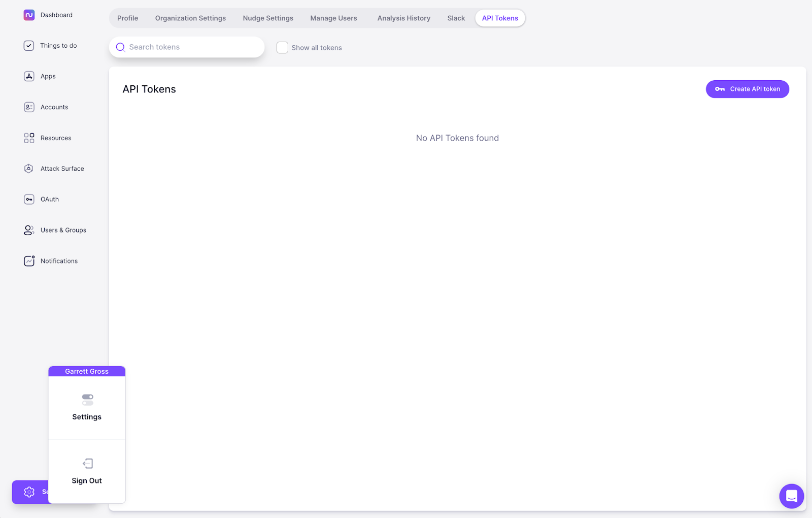Open the Manage Users tab
812x518 pixels.
click(333, 18)
